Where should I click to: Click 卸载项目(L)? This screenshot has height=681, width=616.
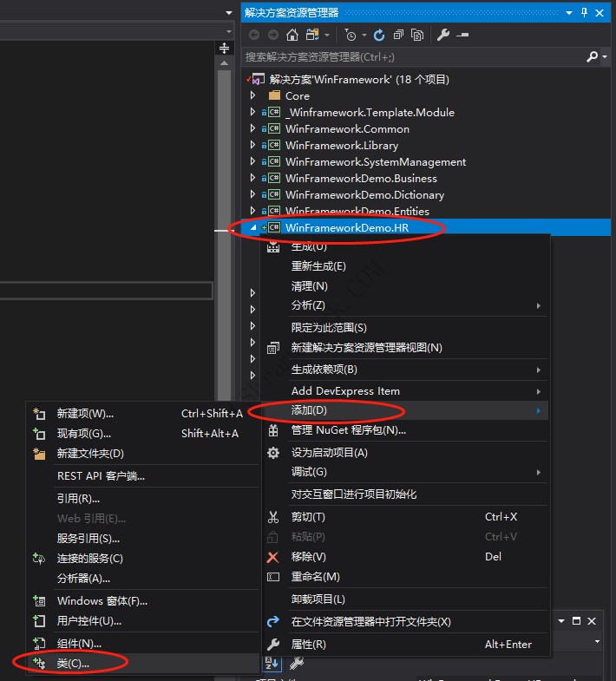[405, 599]
